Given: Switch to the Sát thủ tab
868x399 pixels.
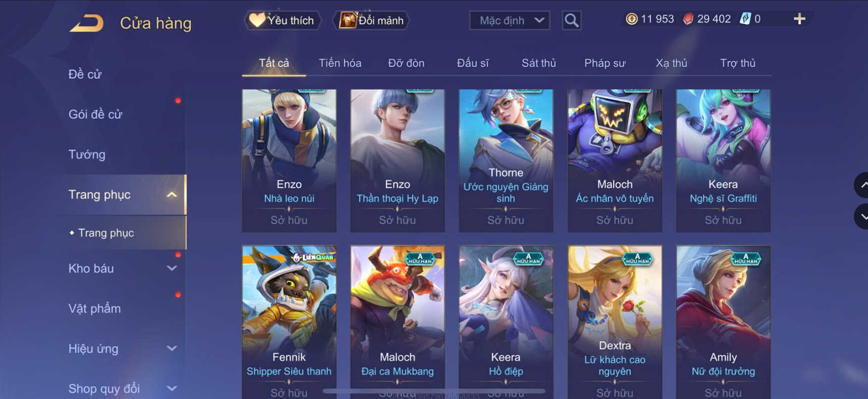Looking at the screenshot, I should point(538,63).
